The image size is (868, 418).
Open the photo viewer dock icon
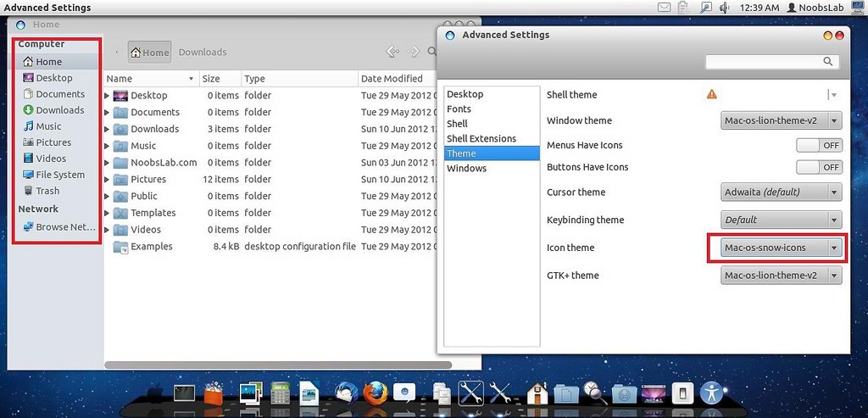(x=250, y=393)
